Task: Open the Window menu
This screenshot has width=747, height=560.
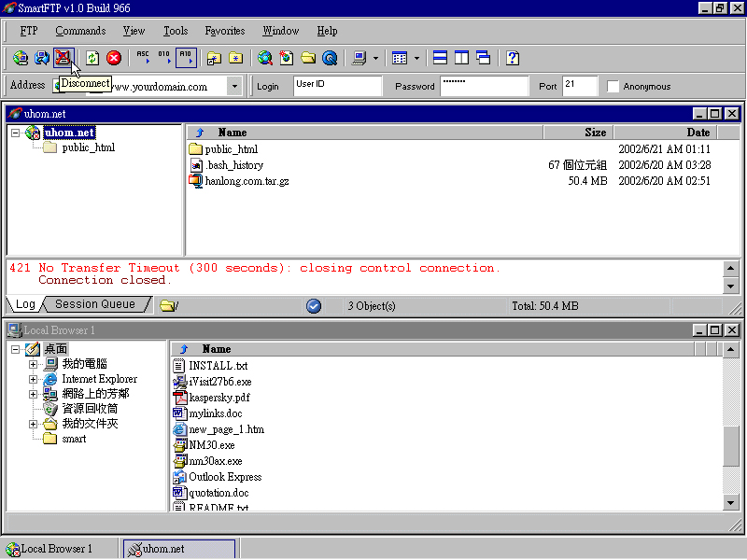Action: pos(281,31)
